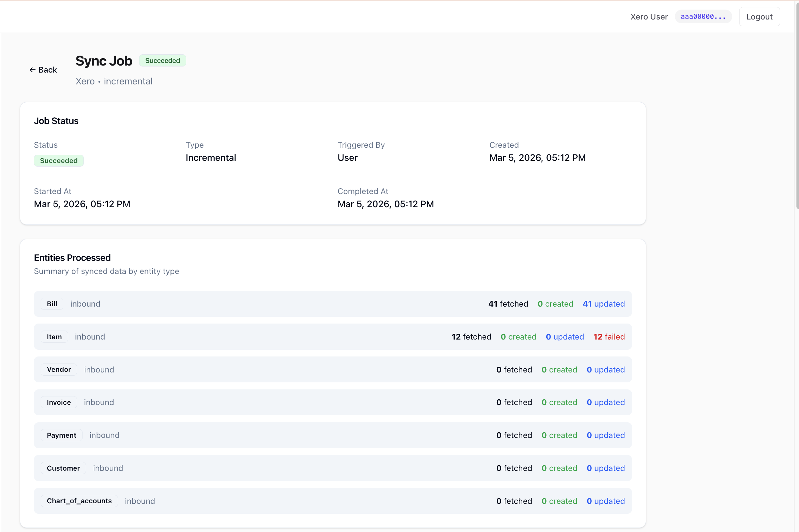Click the inbound label on the Bill row
799x532 pixels.
click(x=85, y=304)
